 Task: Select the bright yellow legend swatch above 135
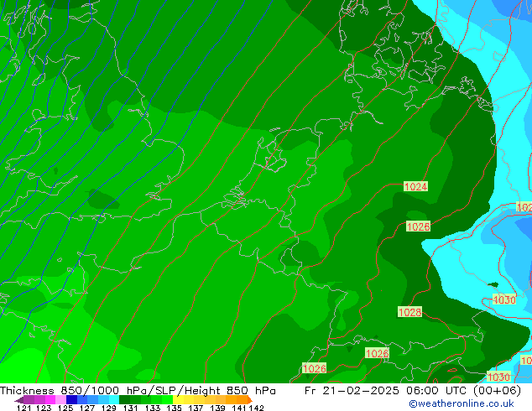tap(178, 399)
